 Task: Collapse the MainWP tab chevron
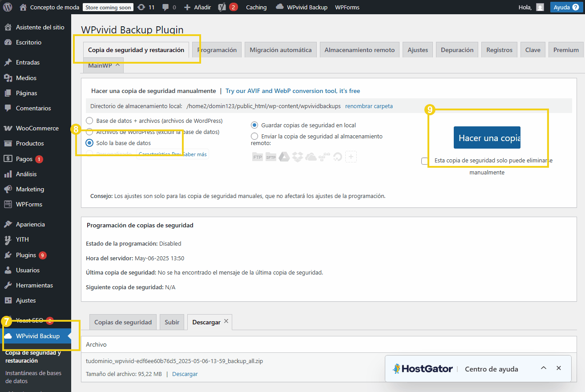tap(117, 65)
